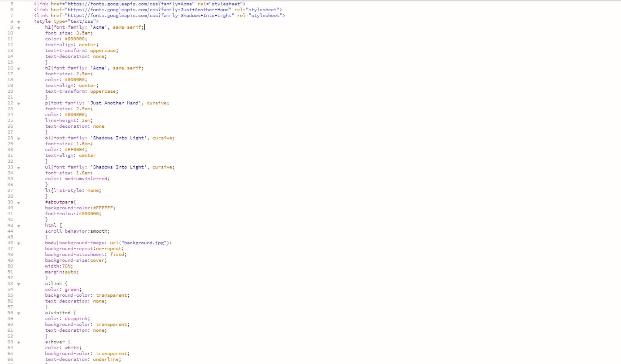The height and width of the screenshot is (364, 621).
Task: Fold the a:link rule arrow
Action: coord(19,284)
